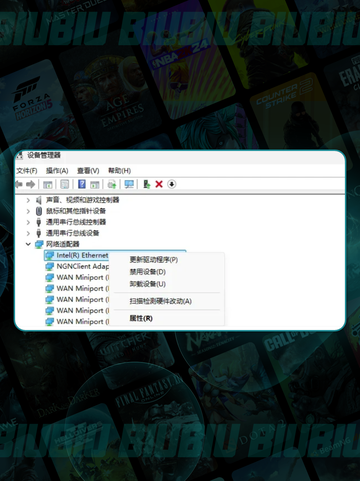Click the Back arrow in the toolbar
This screenshot has height=481, width=360.
coord(19,184)
